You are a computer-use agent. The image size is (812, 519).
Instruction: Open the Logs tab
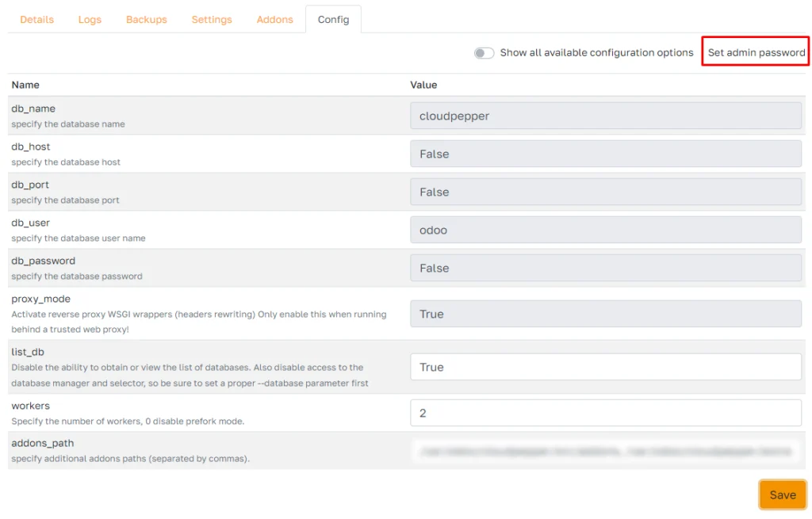[x=89, y=20]
